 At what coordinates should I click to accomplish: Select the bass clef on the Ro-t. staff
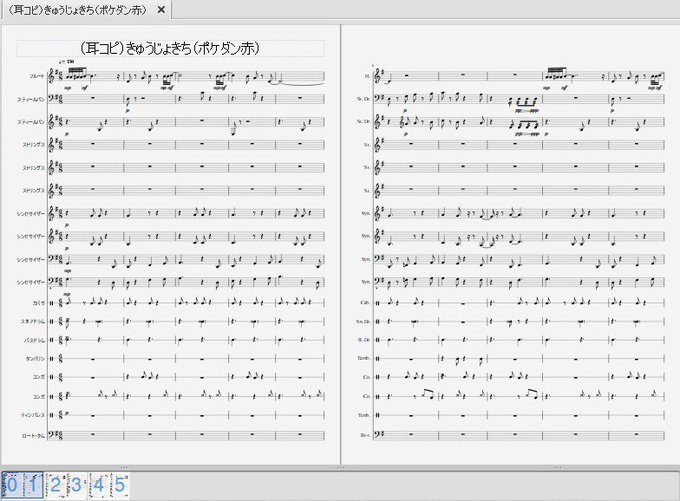coord(378,434)
